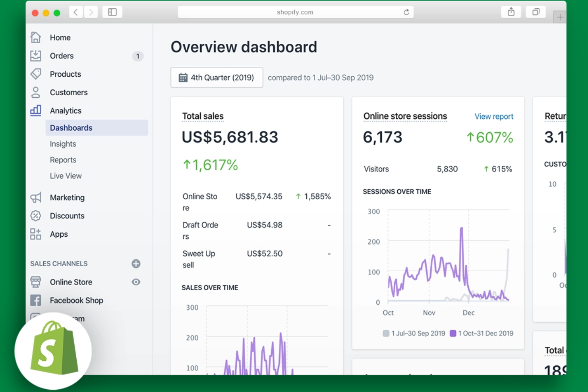Toggle the 1 Oct–31 Dec 2019 legend entry
Image resolution: width=588 pixels, height=392 pixels.
pos(481,333)
